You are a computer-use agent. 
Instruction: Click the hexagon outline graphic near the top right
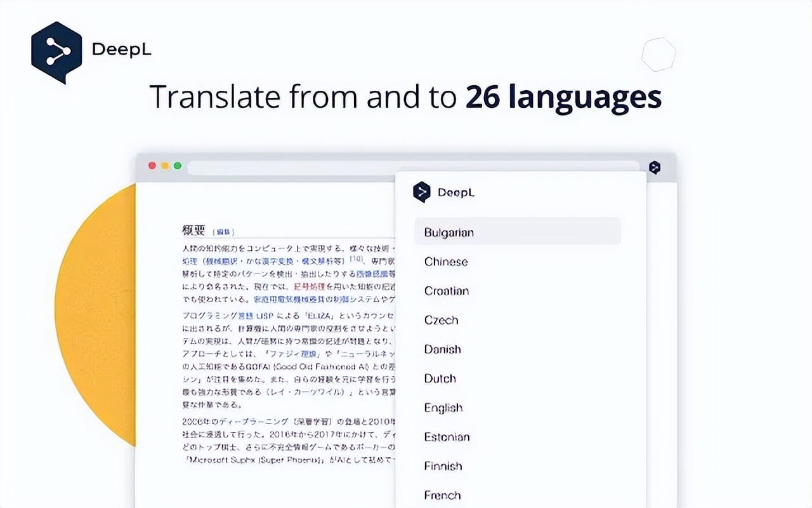pos(658,55)
